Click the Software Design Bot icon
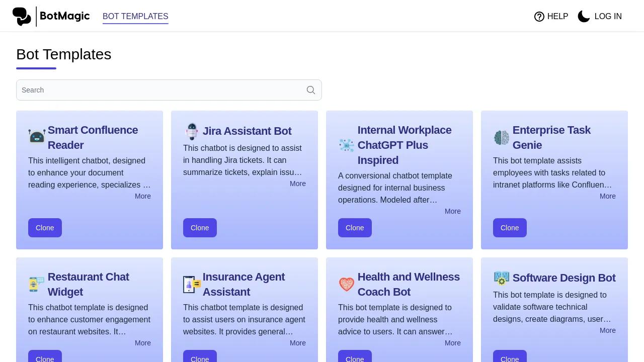644x362 pixels. pyautogui.click(x=502, y=278)
